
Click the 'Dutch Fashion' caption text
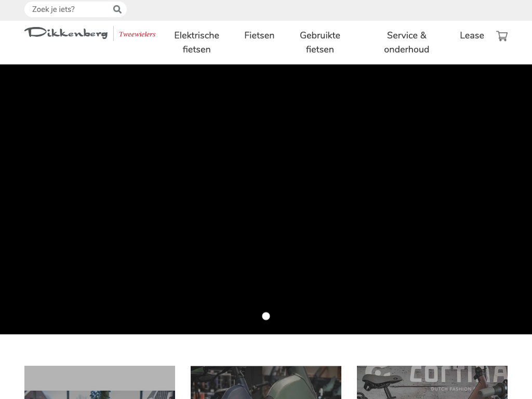(451, 389)
